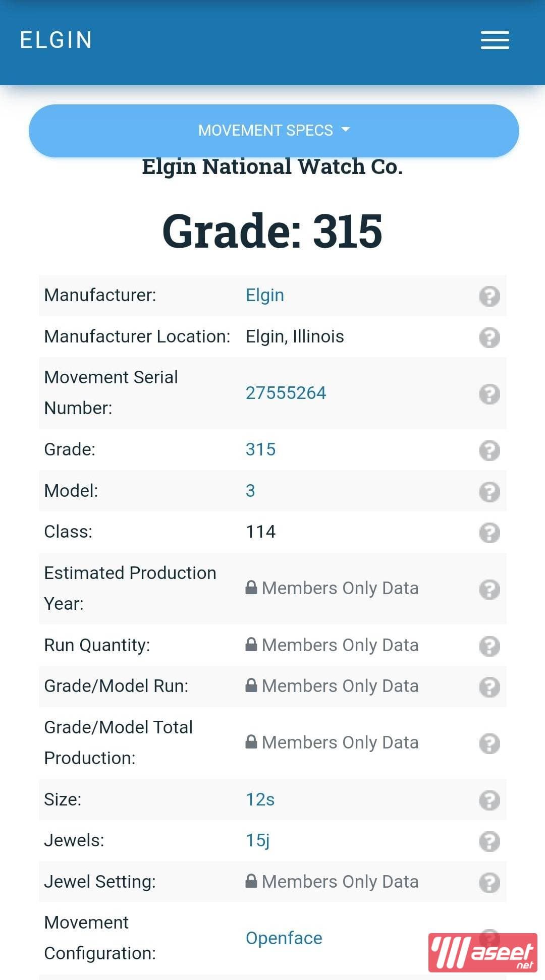Click the ELGIN site title
The image size is (545, 980).
[x=56, y=40]
